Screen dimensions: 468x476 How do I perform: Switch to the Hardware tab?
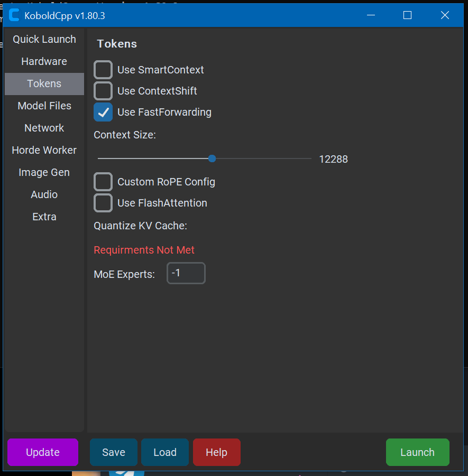click(44, 61)
